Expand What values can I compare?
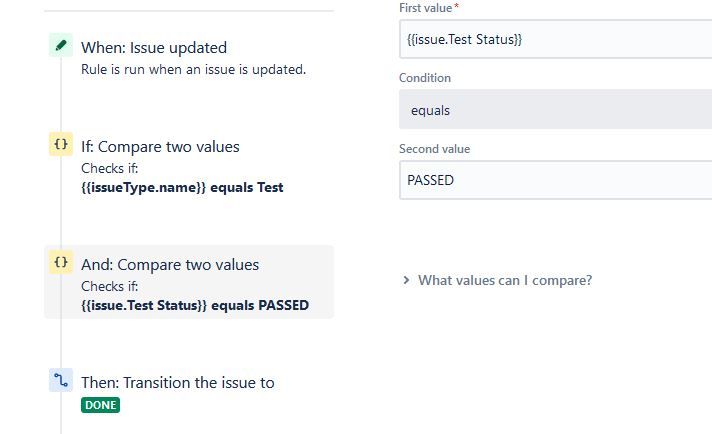The image size is (712, 434). (x=505, y=281)
